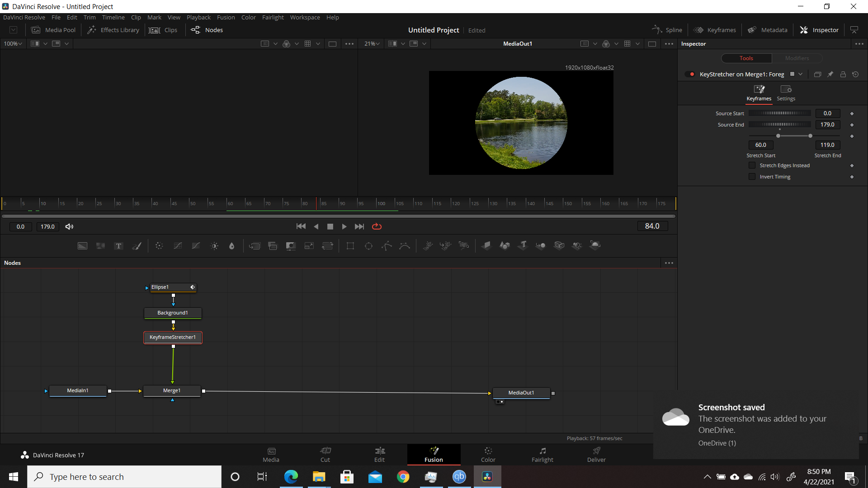Expand the toolbar layout dropdown at top-left

[x=14, y=30]
